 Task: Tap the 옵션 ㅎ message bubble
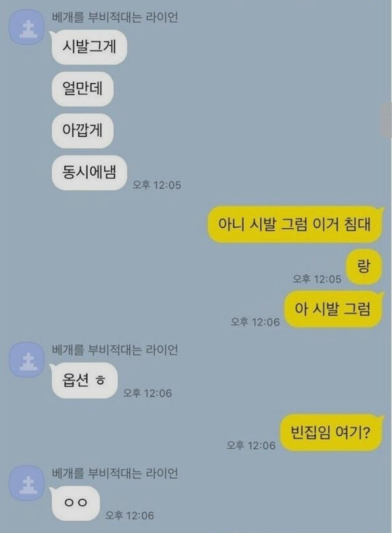coord(85,380)
